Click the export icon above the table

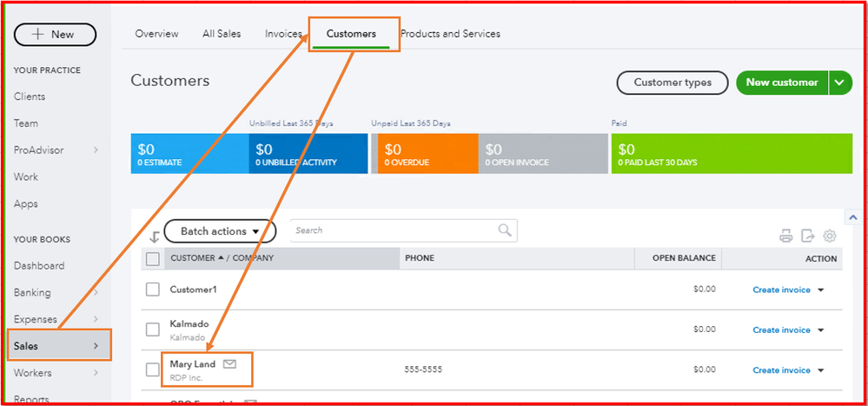[x=808, y=236]
